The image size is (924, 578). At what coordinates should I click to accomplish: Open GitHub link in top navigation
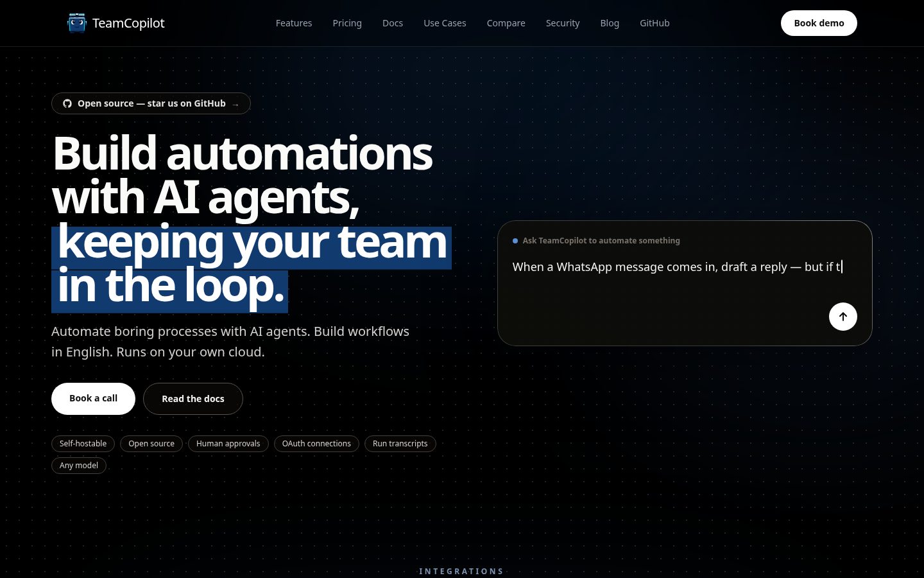point(654,23)
